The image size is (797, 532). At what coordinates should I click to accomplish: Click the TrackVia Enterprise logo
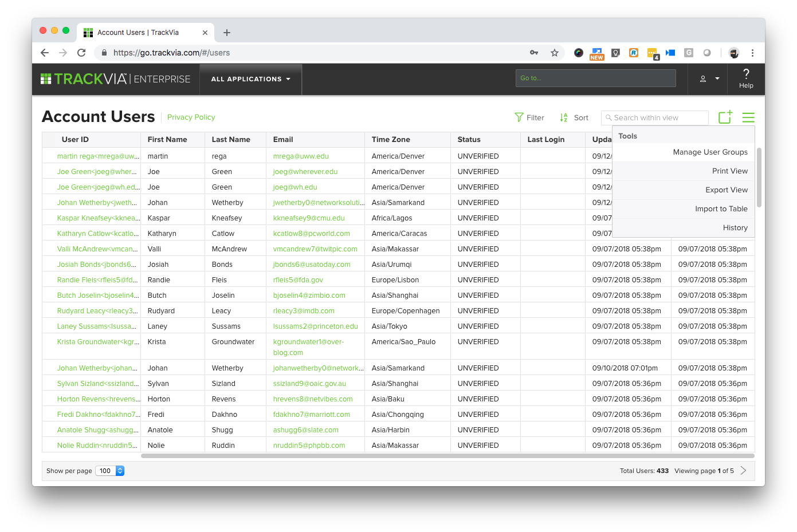pyautogui.click(x=115, y=79)
